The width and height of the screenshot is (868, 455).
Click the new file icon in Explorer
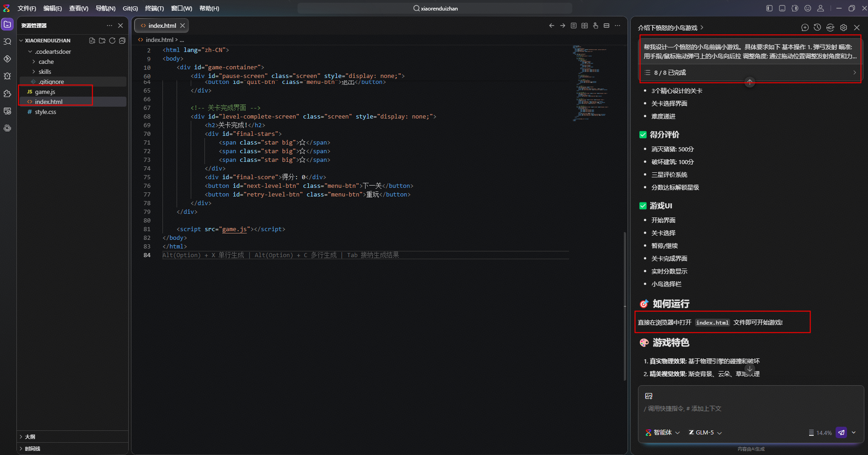(x=92, y=41)
